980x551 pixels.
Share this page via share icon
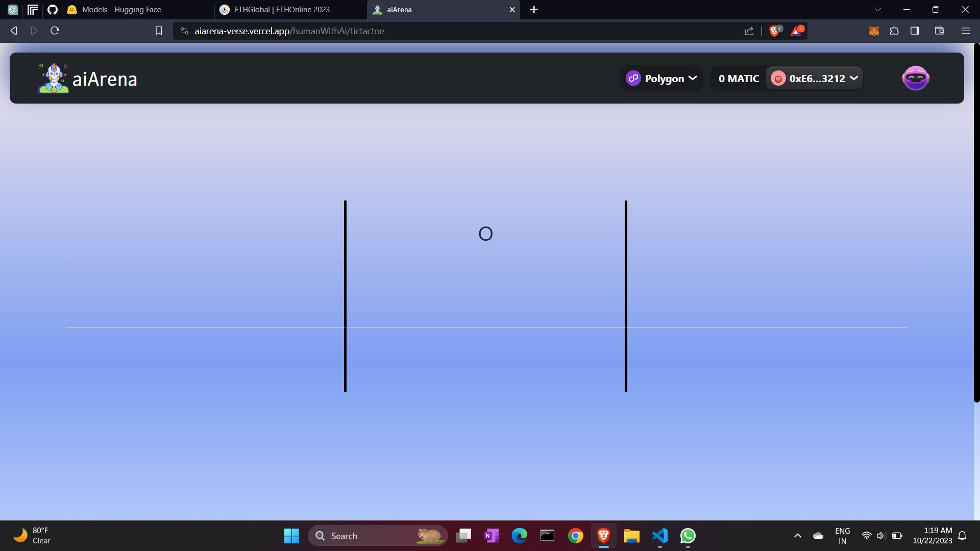point(749,31)
